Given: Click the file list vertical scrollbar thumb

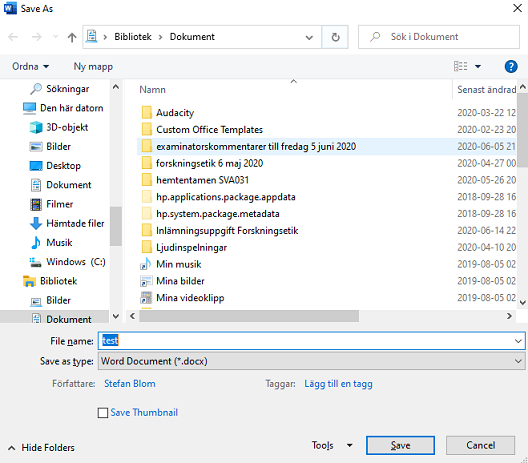Looking at the screenshot, I should (523, 129).
